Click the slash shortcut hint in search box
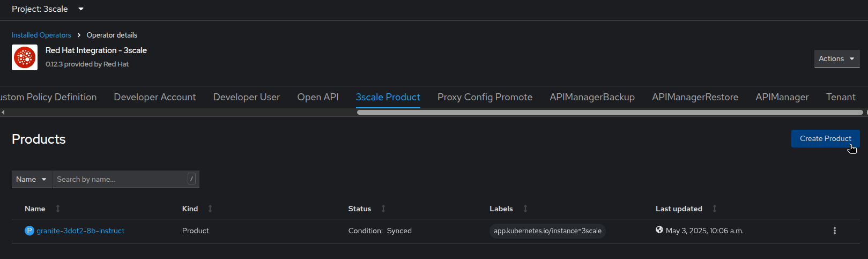 tap(191, 179)
